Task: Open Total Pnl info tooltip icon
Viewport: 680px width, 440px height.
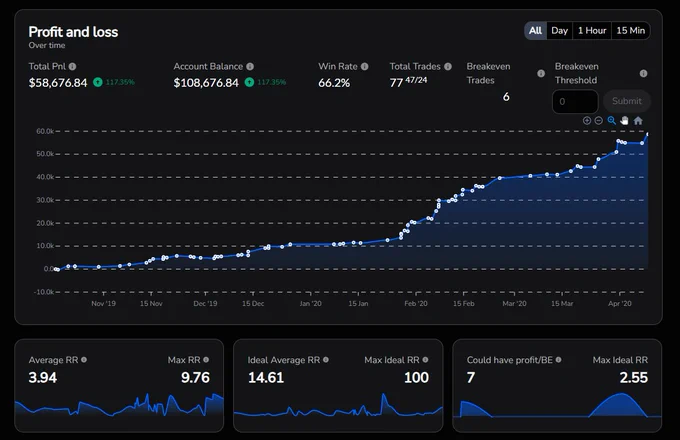Action: [x=72, y=66]
